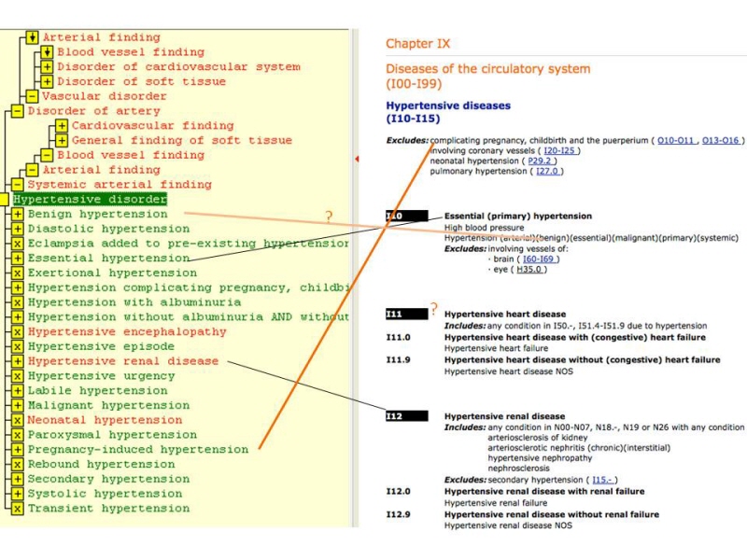Select Pregnancy-induced hypertension in the tree
Viewport: 747px width, 560px height.
[x=138, y=450]
